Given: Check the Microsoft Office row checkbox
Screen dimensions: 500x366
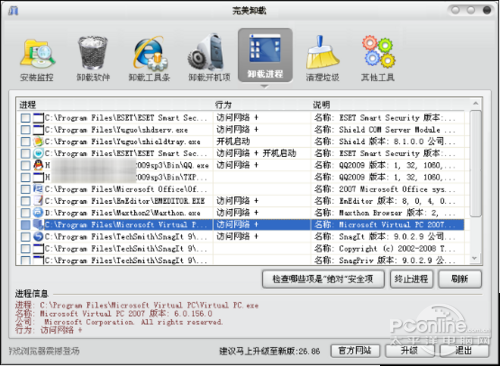Looking at the screenshot, I should click(25, 189).
